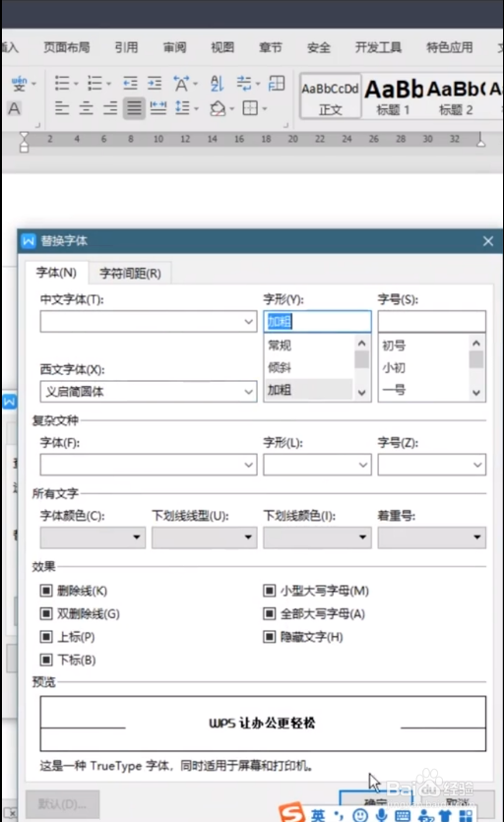Expand the 字形(L) dropdown

coord(363,465)
